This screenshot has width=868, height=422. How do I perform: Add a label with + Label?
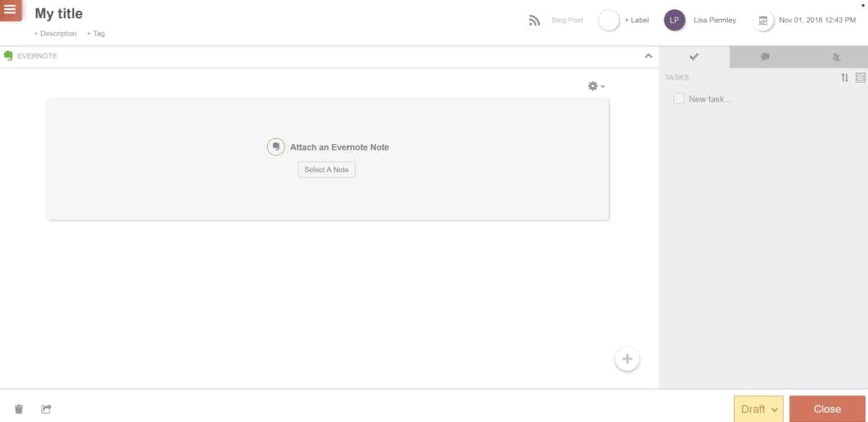(x=637, y=20)
